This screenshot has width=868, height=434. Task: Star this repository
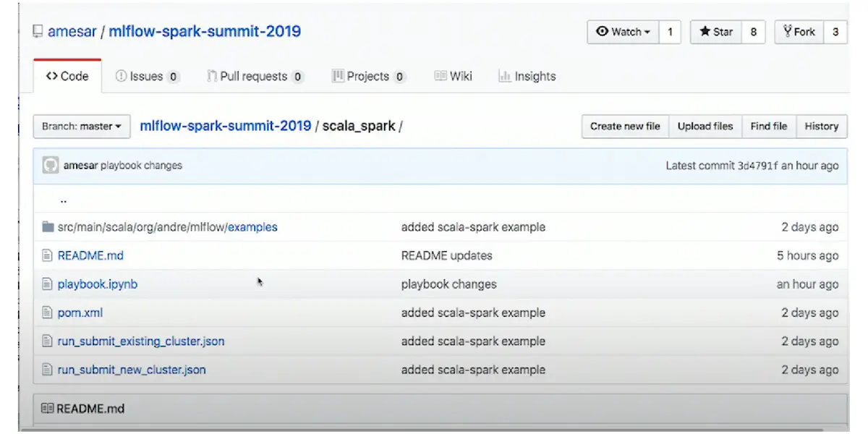[716, 32]
